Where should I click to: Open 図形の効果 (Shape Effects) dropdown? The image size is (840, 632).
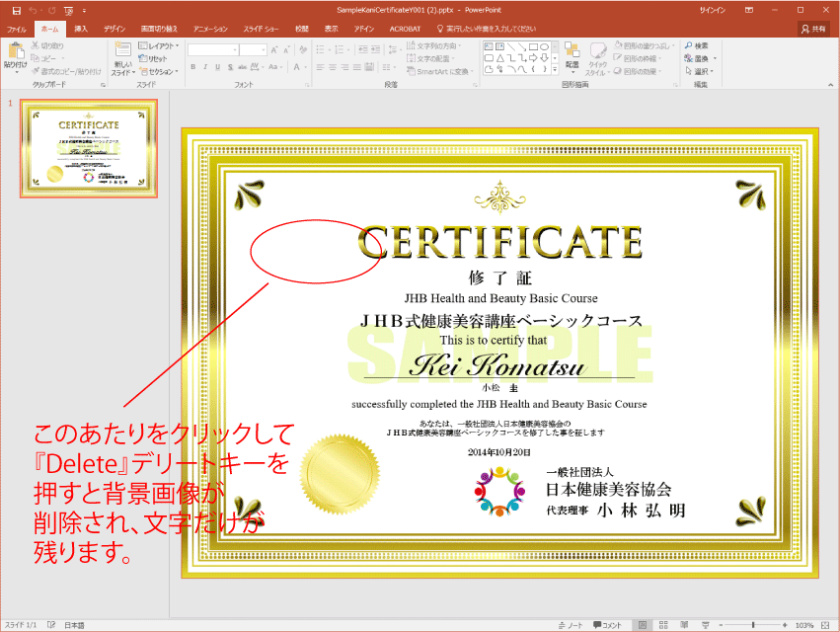point(638,71)
